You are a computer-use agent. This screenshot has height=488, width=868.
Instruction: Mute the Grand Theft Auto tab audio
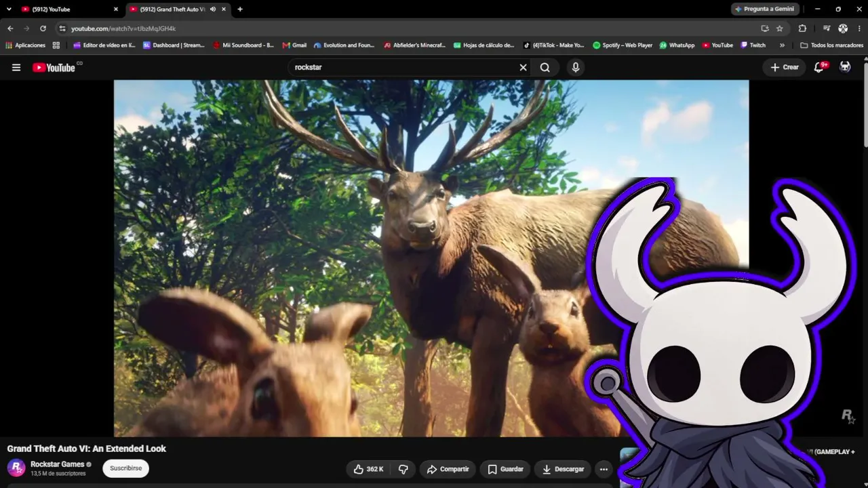pyautogui.click(x=213, y=9)
